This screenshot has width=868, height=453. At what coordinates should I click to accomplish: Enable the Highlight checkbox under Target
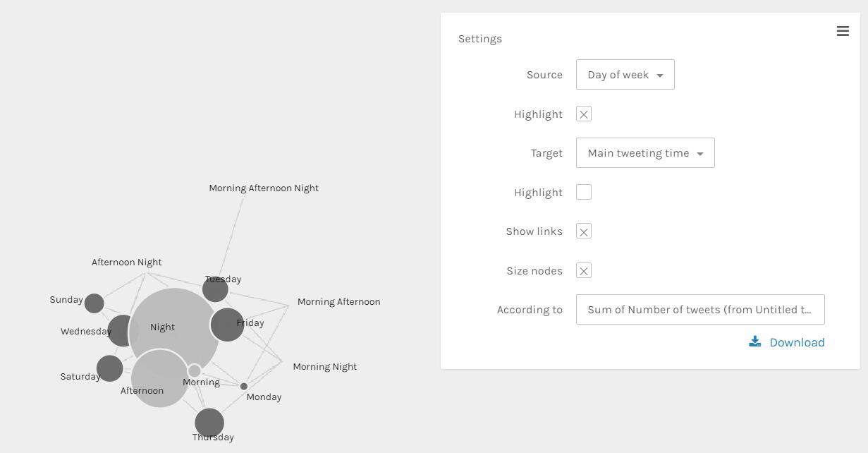pos(584,193)
